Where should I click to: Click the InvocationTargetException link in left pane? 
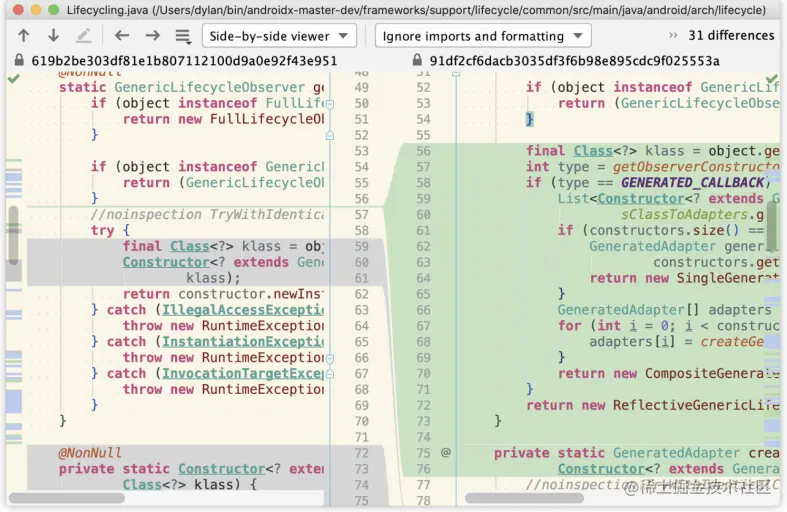(x=243, y=374)
